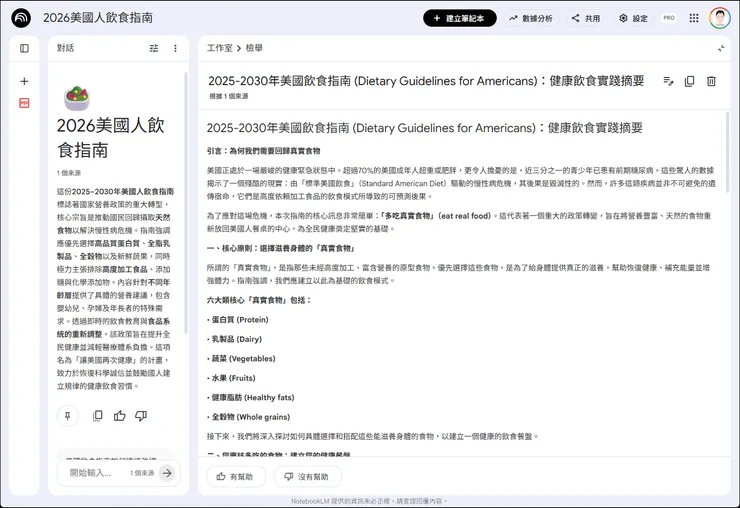Image resolution: width=740 pixels, height=508 pixels.
Task: Open the user account avatar
Action: click(x=719, y=18)
